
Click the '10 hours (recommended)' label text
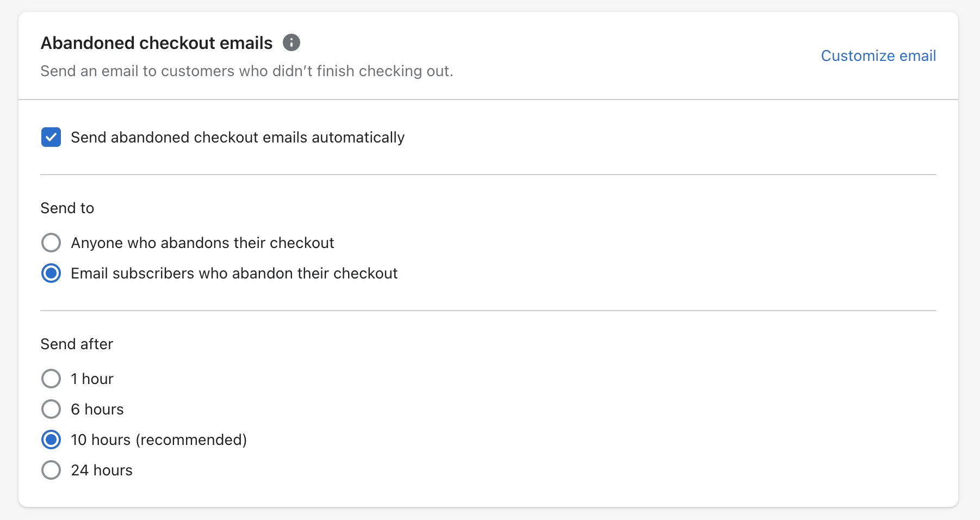click(159, 439)
